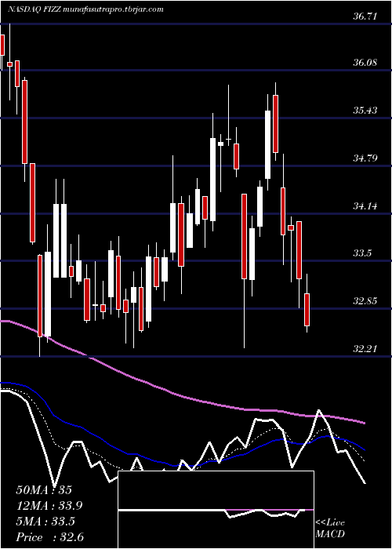The height and width of the screenshot is (549, 392).
Task: Click the Price : 32.6 readout
Action: (x=49, y=537)
